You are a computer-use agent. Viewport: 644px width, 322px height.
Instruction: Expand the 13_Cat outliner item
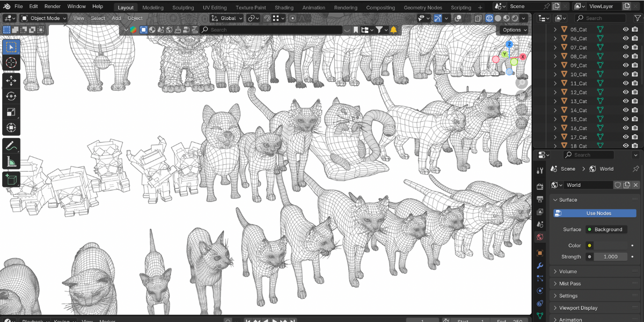555,101
